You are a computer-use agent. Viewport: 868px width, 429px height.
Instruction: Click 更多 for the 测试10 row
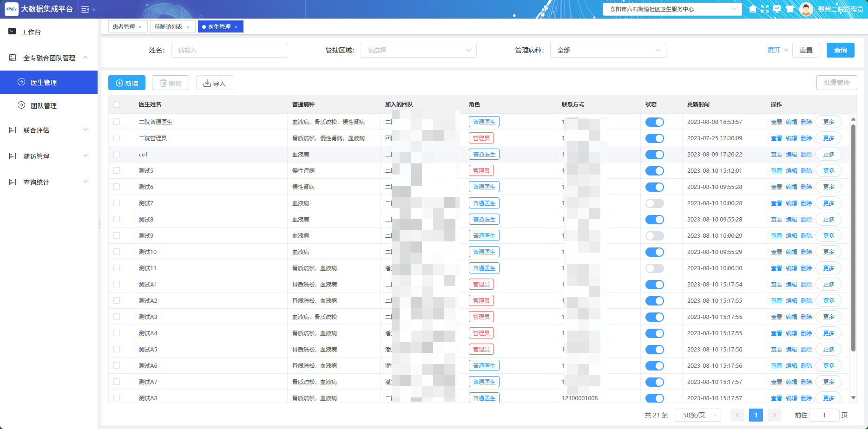(829, 252)
